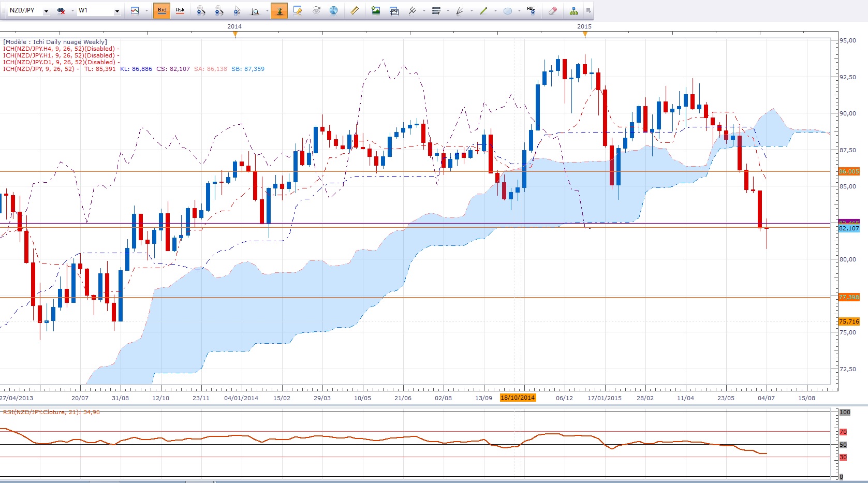Expand the arrow next to the unlink icon

(72, 10)
